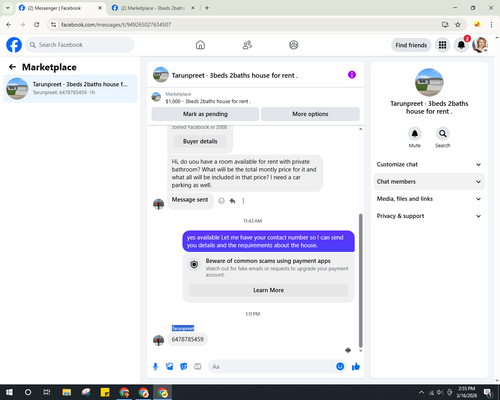The image size is (500, 400).
Task: Reply to the 'Message sent' message
Action: point(233,201)
